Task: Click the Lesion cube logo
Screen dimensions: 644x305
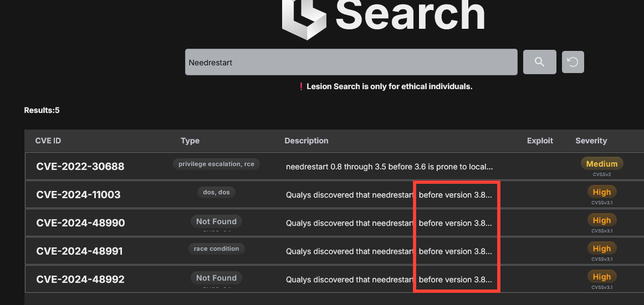Action: (x=304, y=19)
